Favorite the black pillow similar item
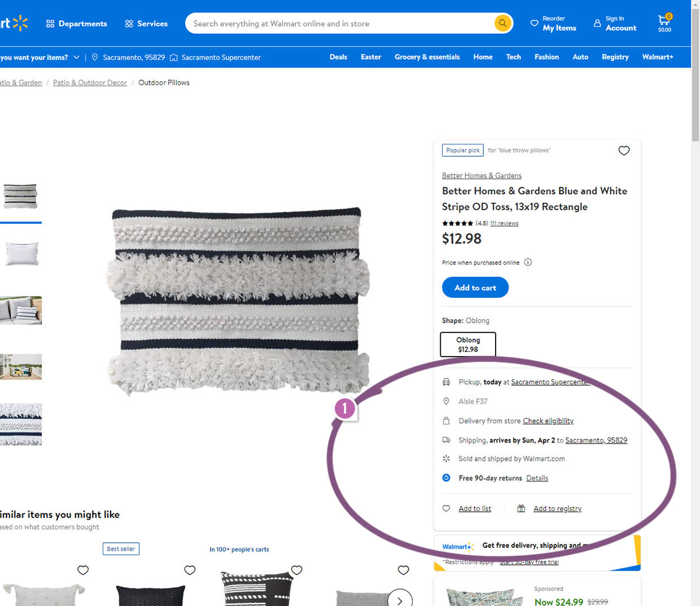 (190, 570)
